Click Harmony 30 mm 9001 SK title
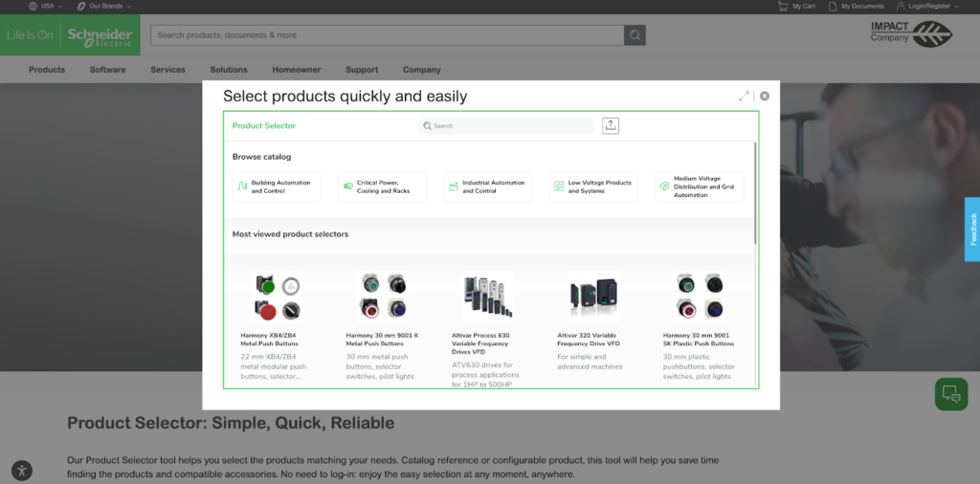This screenshot has width=980, height=484. [699, 340]
